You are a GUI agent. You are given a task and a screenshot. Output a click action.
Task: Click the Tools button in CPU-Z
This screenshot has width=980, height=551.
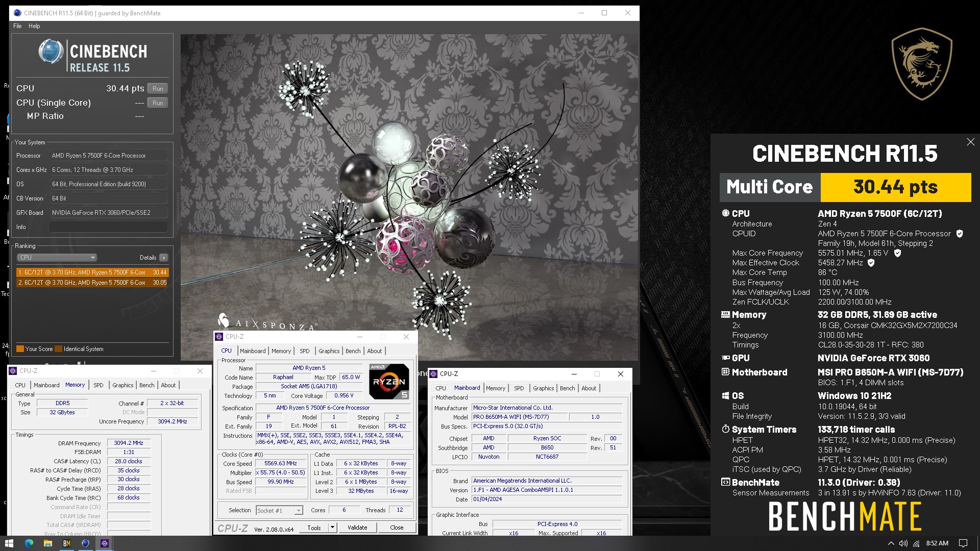point(314,528)
